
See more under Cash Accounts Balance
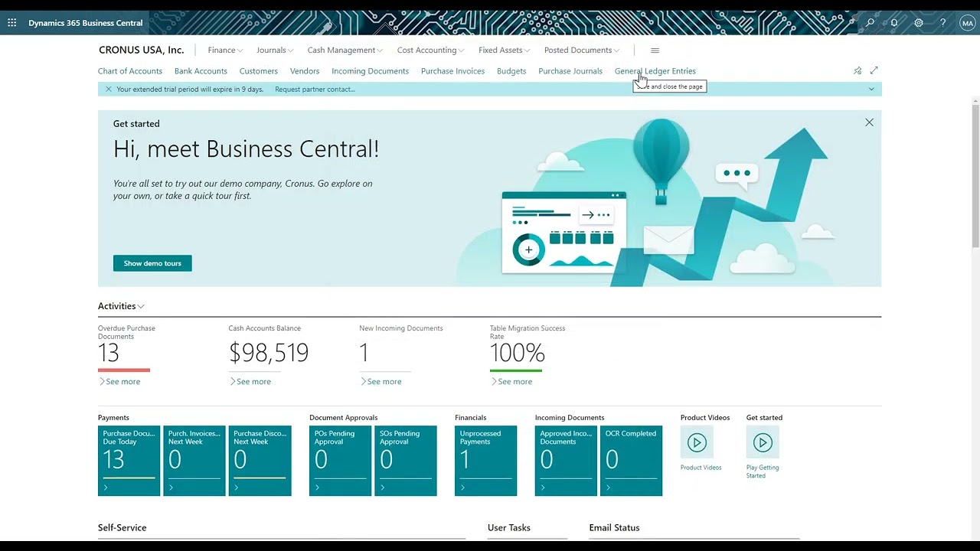[250, 382]
